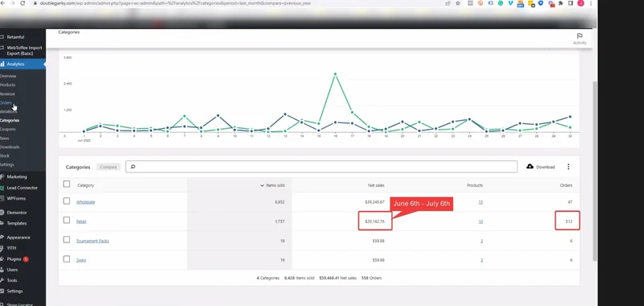Bookmark this page with the star icon

(458, 3)
